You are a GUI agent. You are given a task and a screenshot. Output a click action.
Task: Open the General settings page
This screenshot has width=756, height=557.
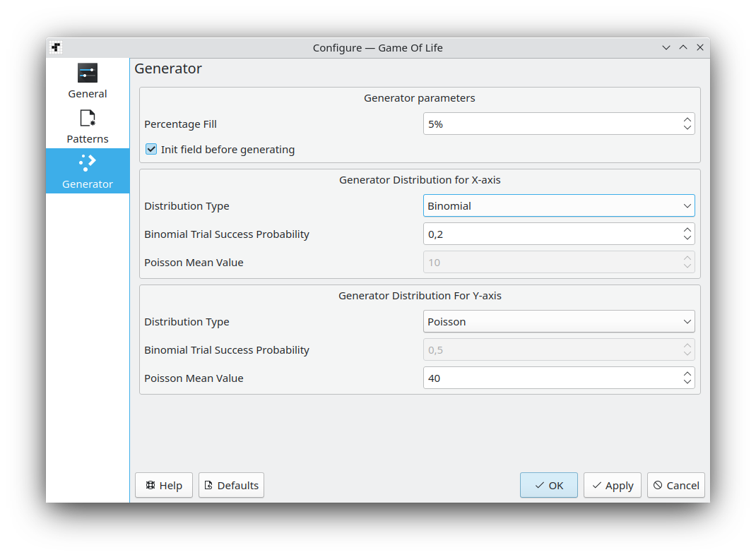[x=88, y=81]
